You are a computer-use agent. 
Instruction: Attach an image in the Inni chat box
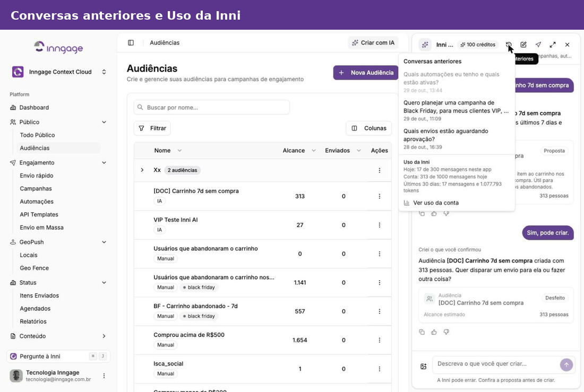pos(424,367)
